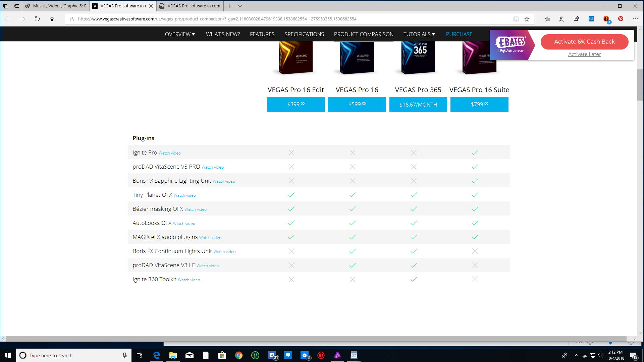Open the Favorites hub icon
644x362 pixels.
(x=547, y=19)
